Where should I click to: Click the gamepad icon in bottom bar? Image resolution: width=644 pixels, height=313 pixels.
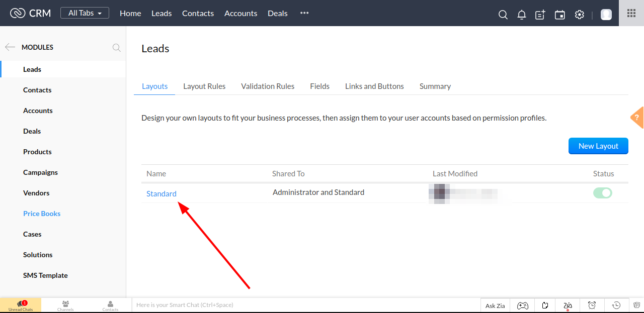523,305
